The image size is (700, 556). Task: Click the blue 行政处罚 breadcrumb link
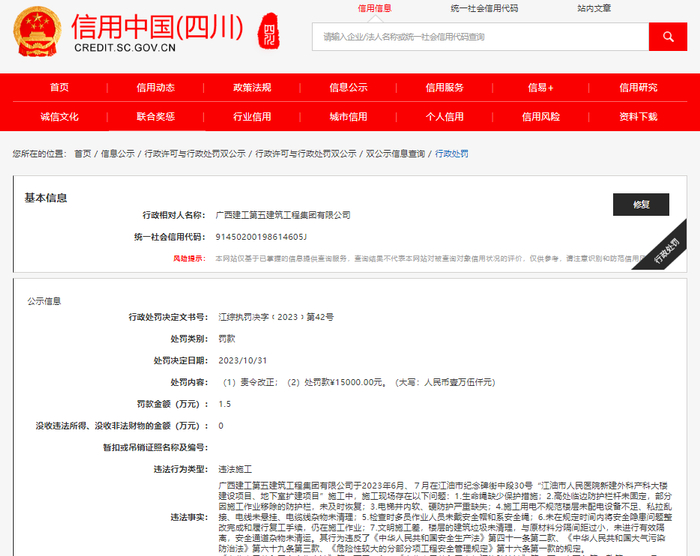pos(452,154)
